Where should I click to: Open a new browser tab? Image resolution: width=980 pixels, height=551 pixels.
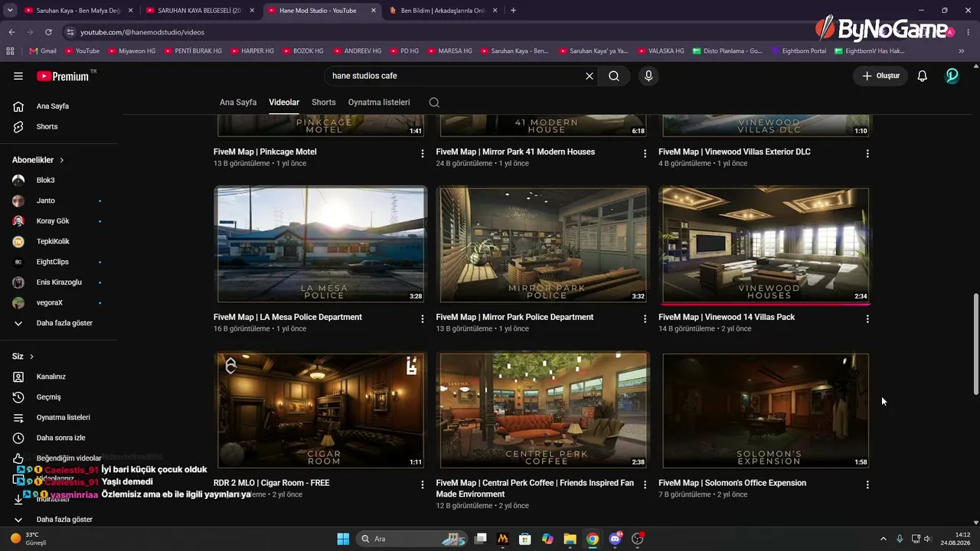[x=513, y=11]
